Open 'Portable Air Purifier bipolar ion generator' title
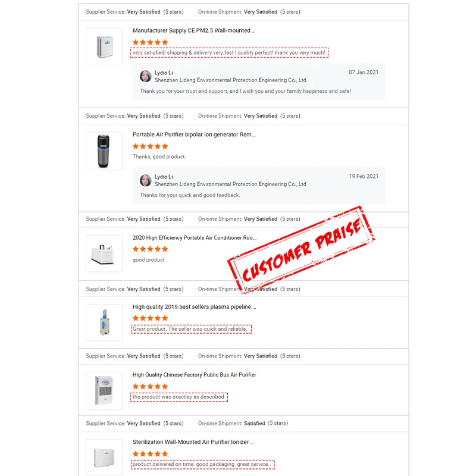 click(194, 134)
